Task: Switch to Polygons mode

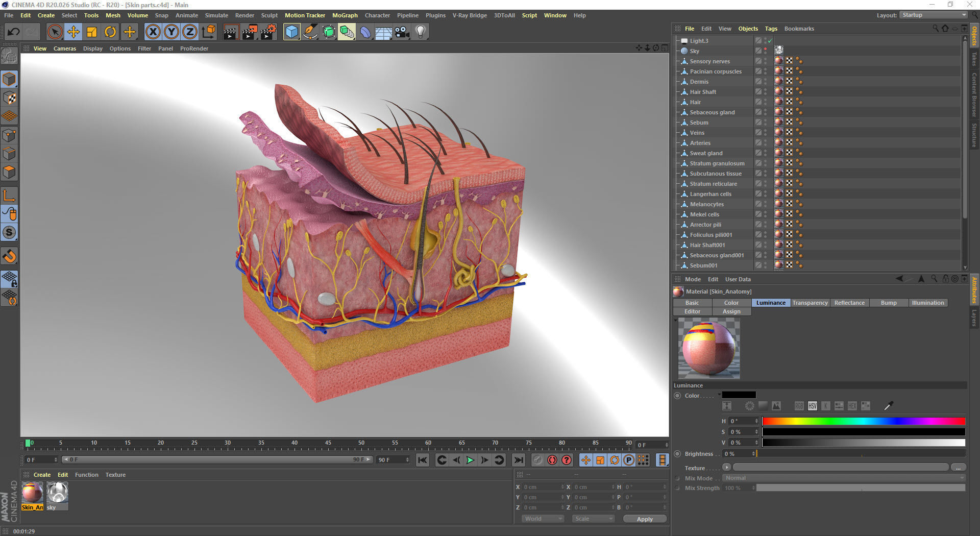Action: 9,172
